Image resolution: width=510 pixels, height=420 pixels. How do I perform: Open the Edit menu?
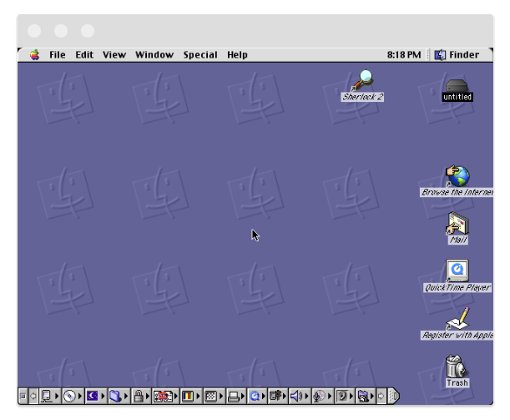pos(84,54)
